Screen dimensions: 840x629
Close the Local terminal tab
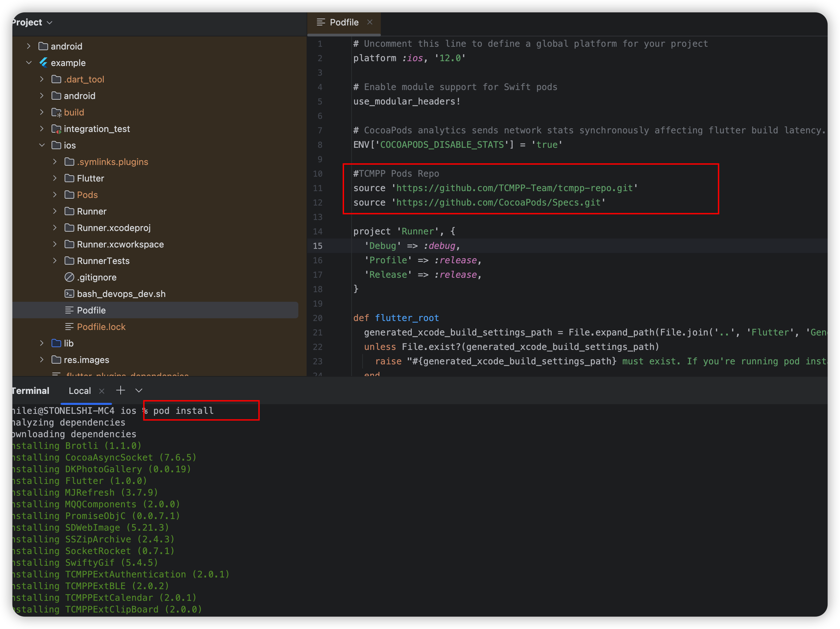coord(101,391)
